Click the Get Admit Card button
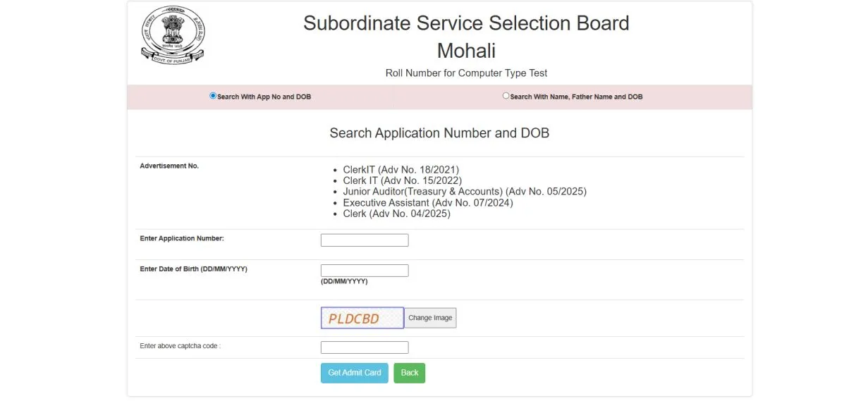 click(x=354, y=373)
